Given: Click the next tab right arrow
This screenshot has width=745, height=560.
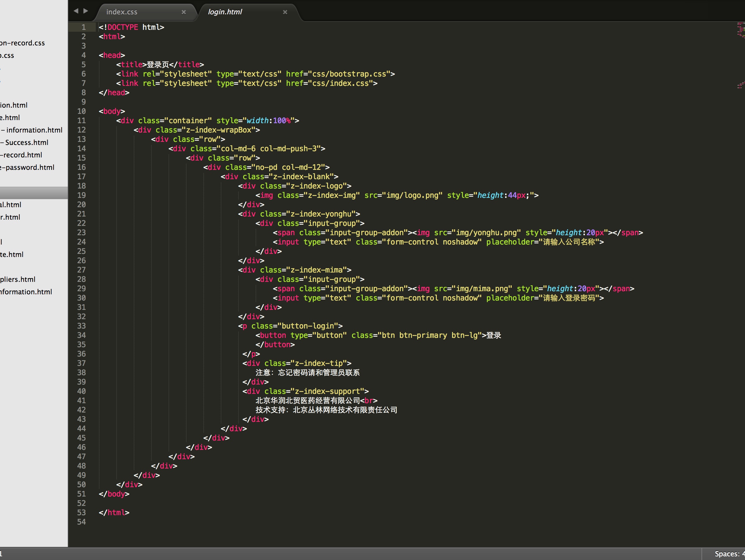Looking at the screenshot, I should click(x=86, y=11).
